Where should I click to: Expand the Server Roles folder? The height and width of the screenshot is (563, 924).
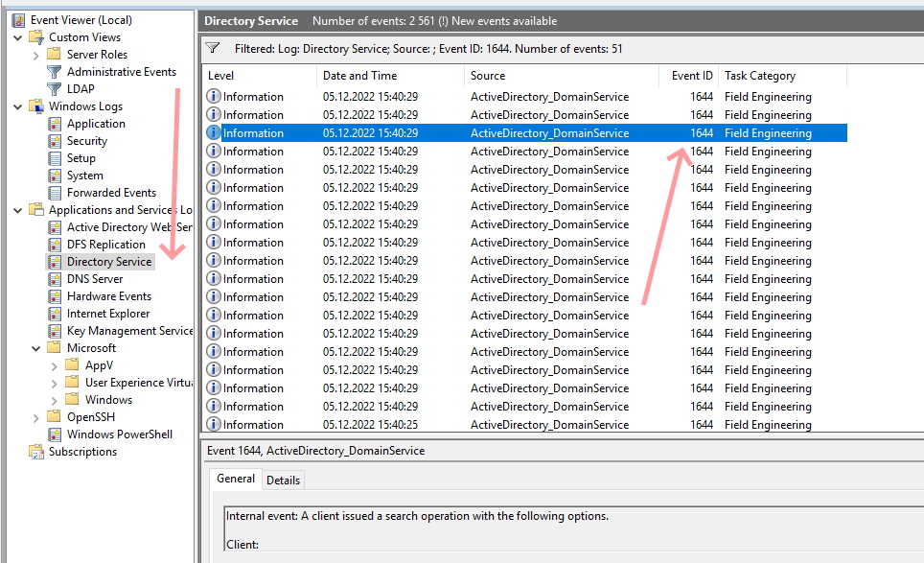point(36,55)
